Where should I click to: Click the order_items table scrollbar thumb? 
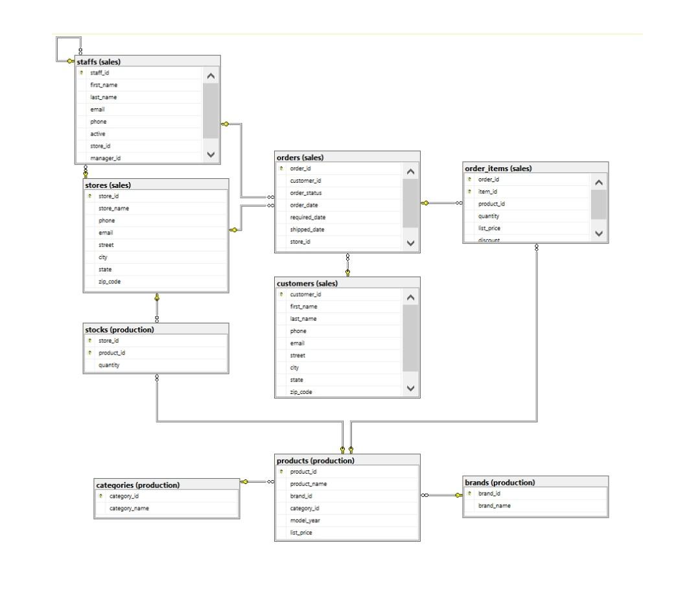click(x=599, y=204)
